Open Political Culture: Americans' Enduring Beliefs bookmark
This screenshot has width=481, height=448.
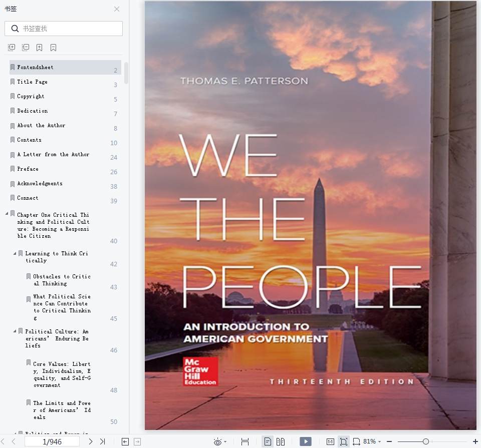coord(57,338)
